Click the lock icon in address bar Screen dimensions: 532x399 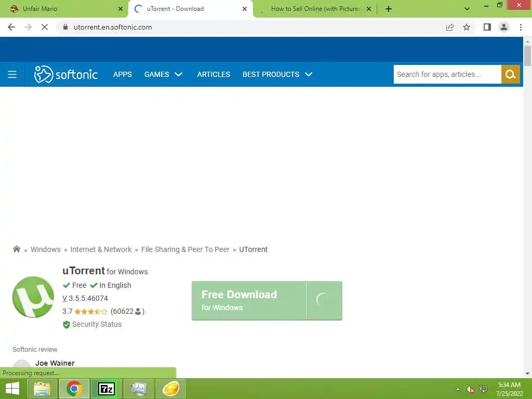coord(65,27)
